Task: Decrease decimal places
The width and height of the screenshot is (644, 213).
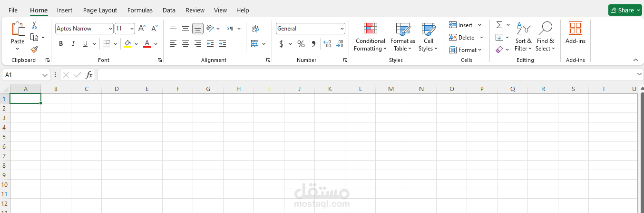Action: click(339, 44)
